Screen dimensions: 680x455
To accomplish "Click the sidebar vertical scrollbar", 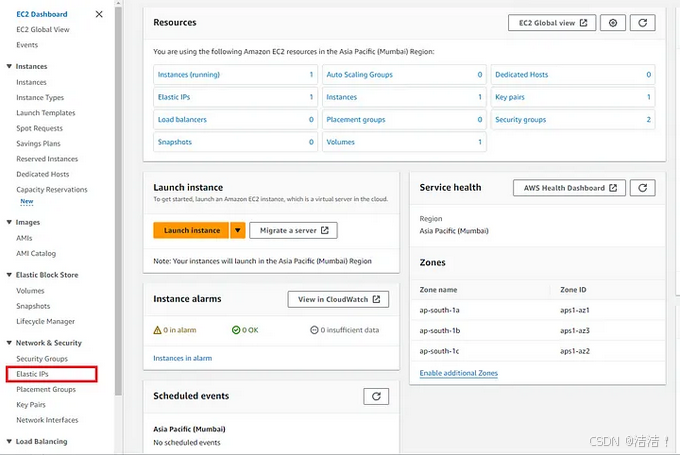I will tap(118, 200).
